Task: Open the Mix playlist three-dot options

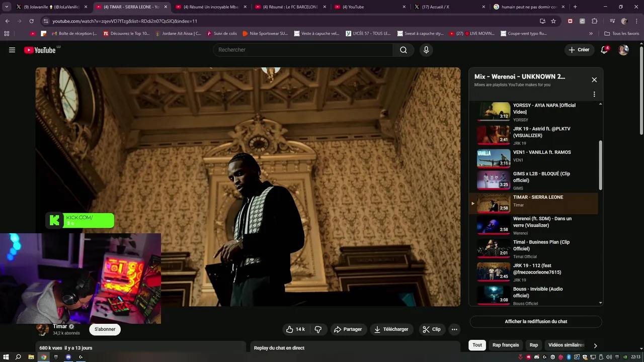Action: pos(594,94)
